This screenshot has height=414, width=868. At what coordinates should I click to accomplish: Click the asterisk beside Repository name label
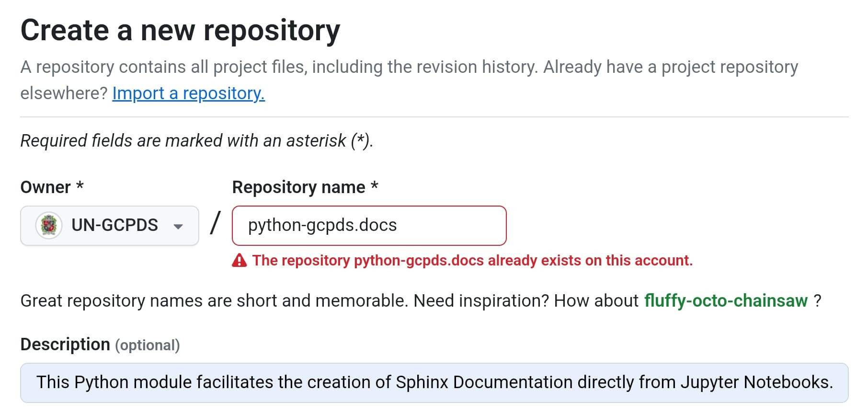pyautogui.click(x=375, y=185)
